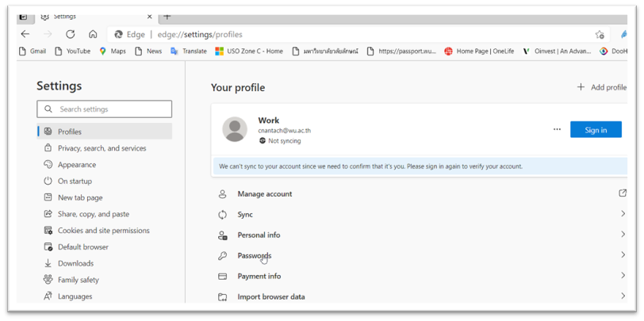Select Privacy, search, and services
This screenshot has width=644, height=321.
[x=102, y=148]
